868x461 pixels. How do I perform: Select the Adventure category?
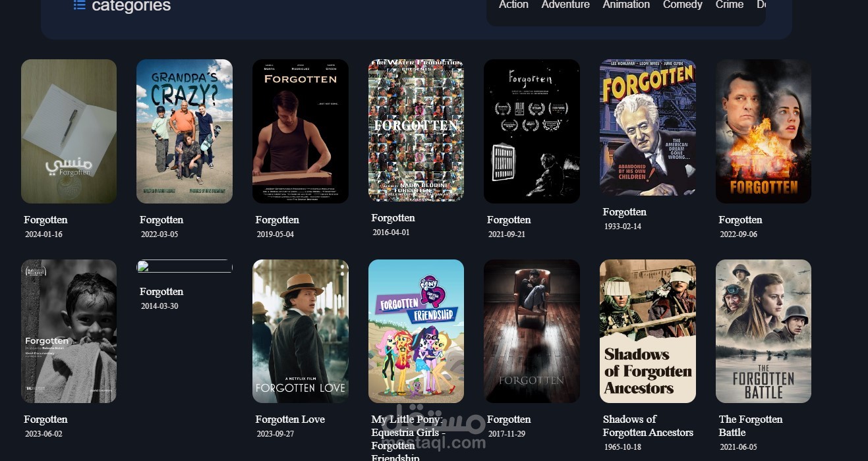tap(565, 5)
